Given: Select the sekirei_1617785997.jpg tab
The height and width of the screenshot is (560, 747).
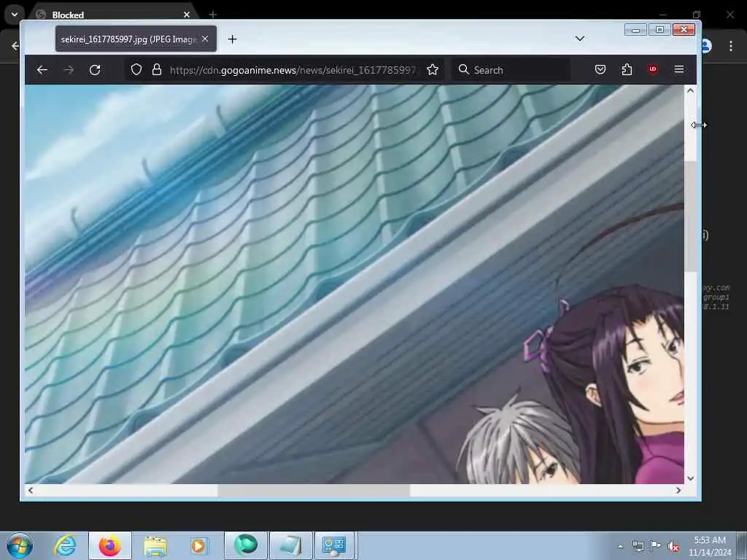Looking at the screenshot, I should click(136, 39).
